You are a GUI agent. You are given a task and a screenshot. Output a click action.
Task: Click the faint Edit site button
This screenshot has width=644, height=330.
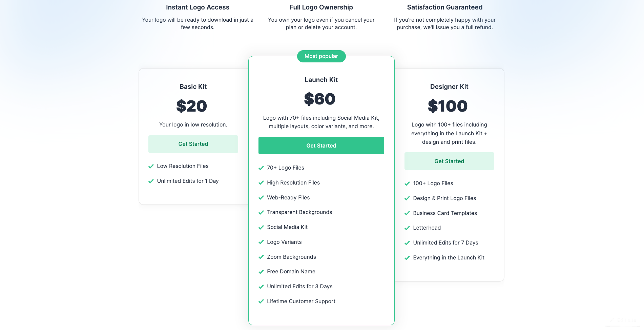[623, 320]
